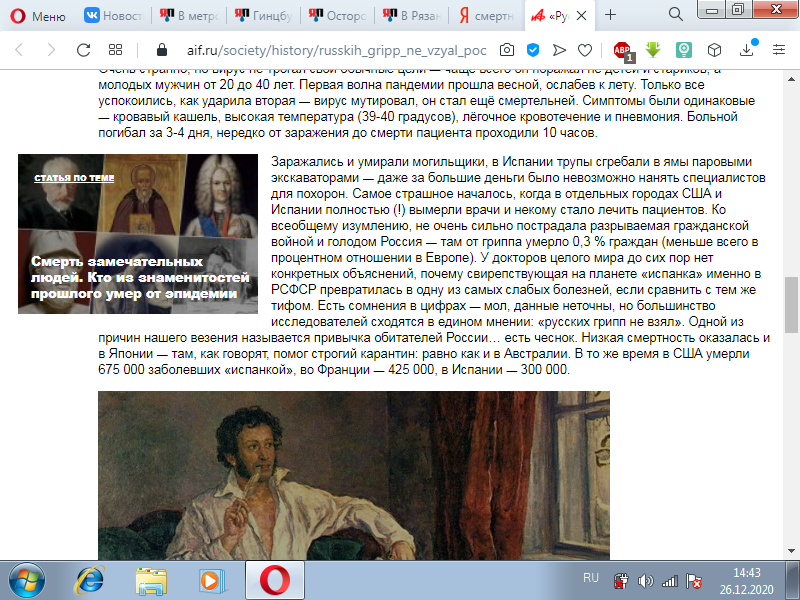Launch Windows Media Player from taskbar
This screenshot has width=800, height=600.
click(212, 581)
